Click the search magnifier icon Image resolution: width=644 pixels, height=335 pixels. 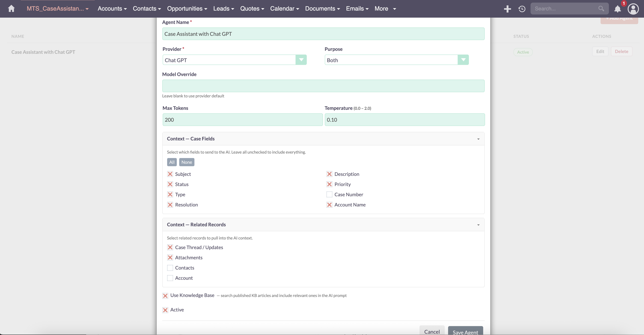click(x=601, y=9)
